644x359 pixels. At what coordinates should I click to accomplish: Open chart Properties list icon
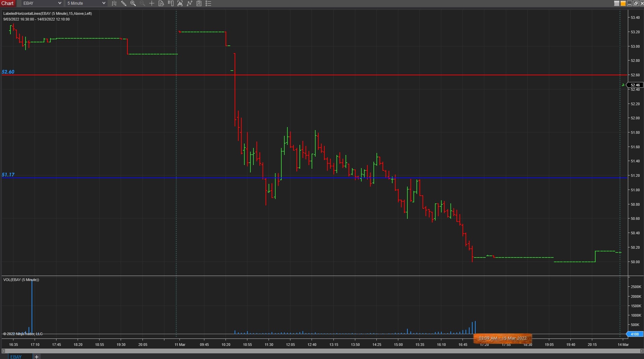pyautogui.click(x=208, y=3)
